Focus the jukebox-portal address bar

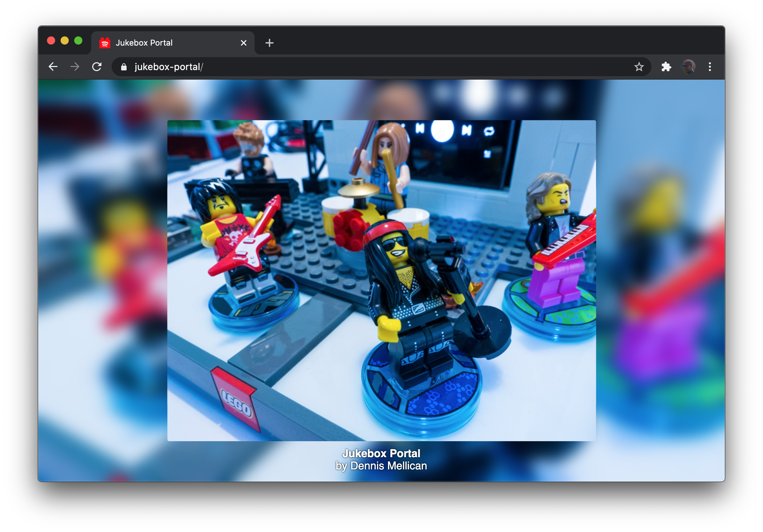pyautogui.click(x=374, y=67)
